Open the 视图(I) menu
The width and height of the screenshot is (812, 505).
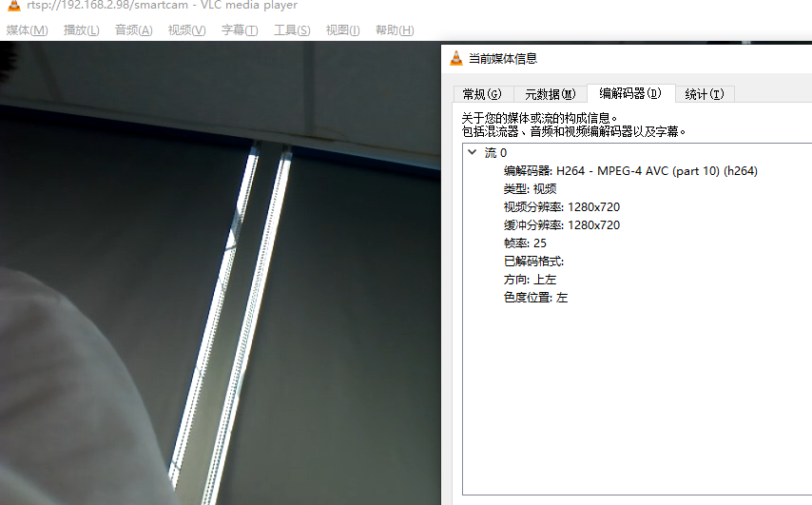click(343, 30)
